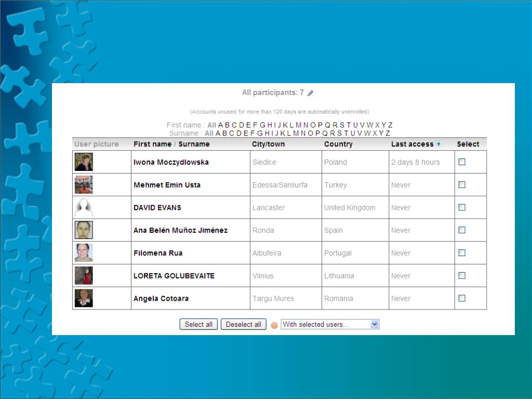Sort by Country column header
This screenshot has width=532, height=399.
point(338,144)
